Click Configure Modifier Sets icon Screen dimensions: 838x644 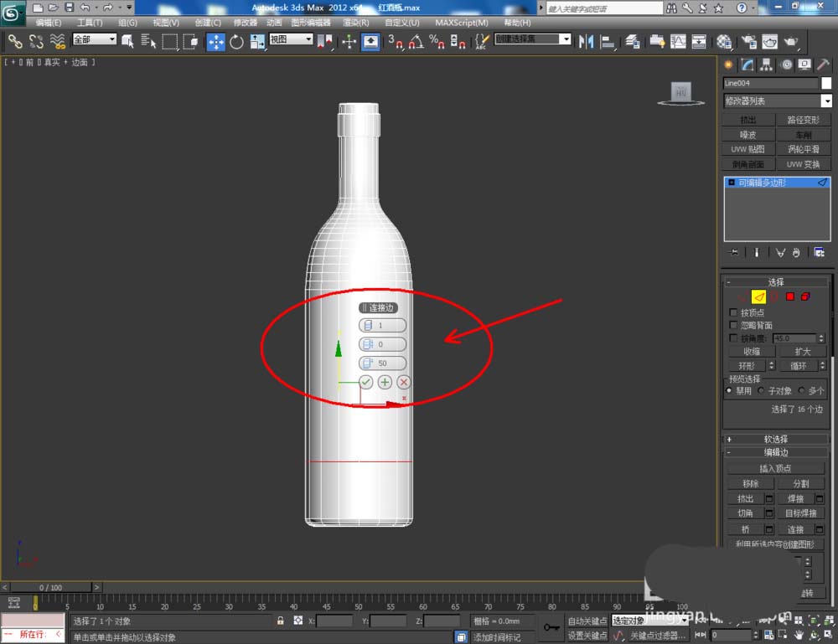click(x=820, y=252)
